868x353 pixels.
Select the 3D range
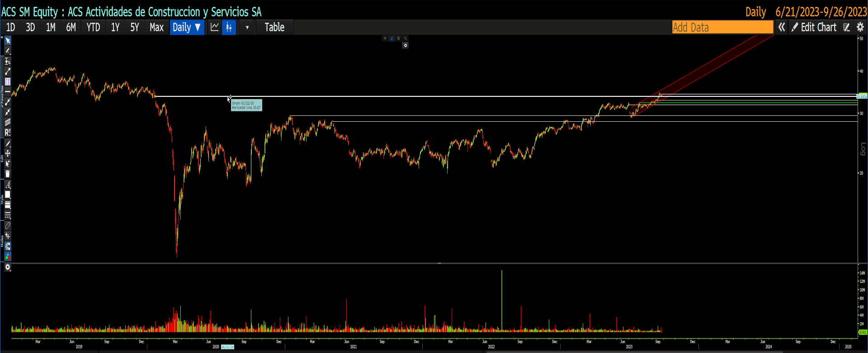coord(30,27)
